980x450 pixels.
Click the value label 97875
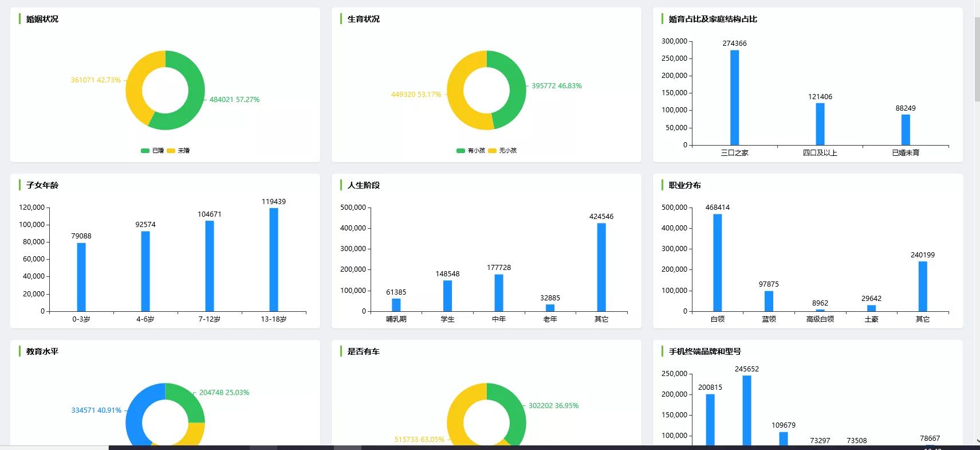coord(769,284)
